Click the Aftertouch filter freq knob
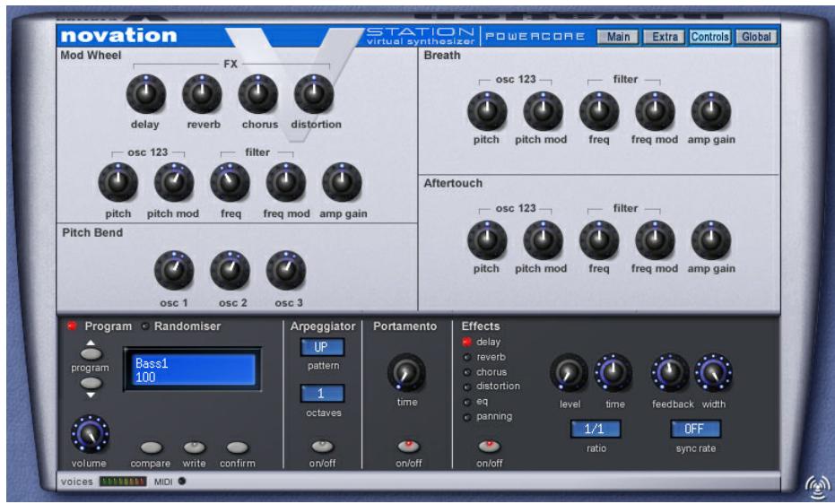The height and width of the screenshot is (504, 835). 599,240
